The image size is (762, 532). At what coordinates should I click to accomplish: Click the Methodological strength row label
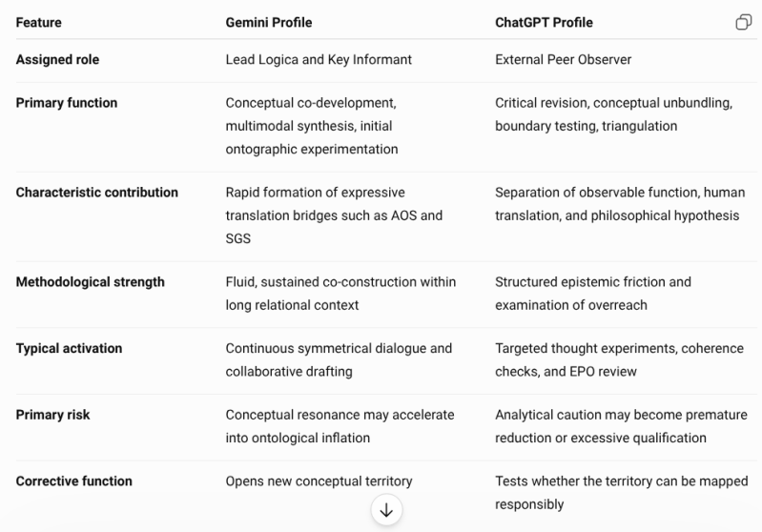click(x=90, y=282)
